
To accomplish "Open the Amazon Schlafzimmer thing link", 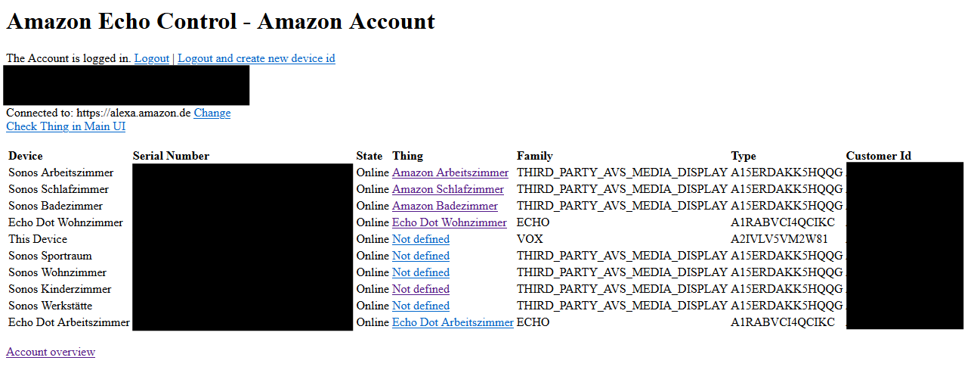I will [x=447, y=189].
